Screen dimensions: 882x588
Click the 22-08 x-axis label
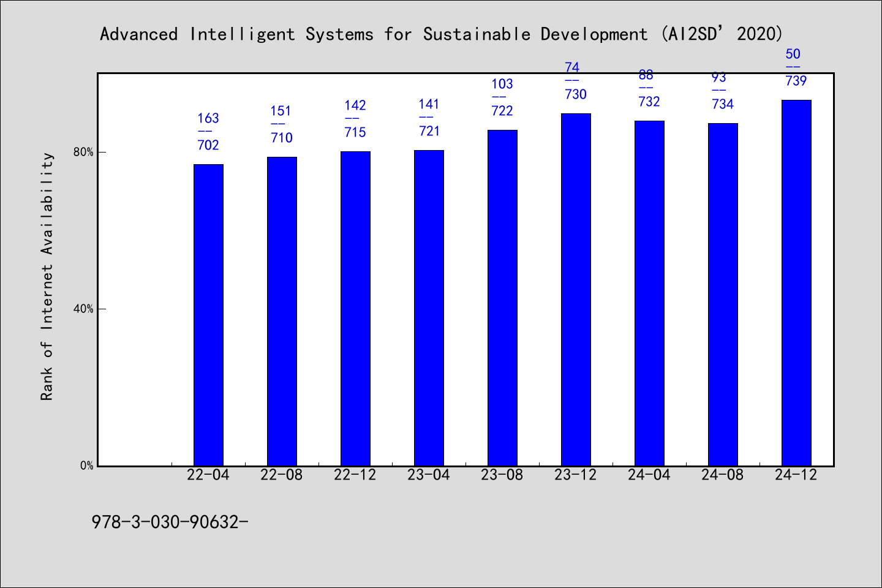[282, 475]
